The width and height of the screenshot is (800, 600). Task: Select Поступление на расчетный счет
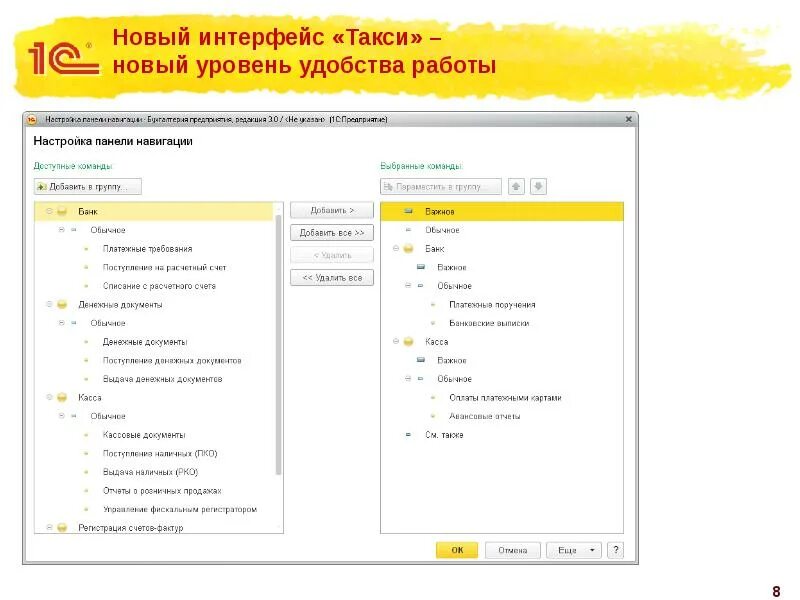[164, 267]
